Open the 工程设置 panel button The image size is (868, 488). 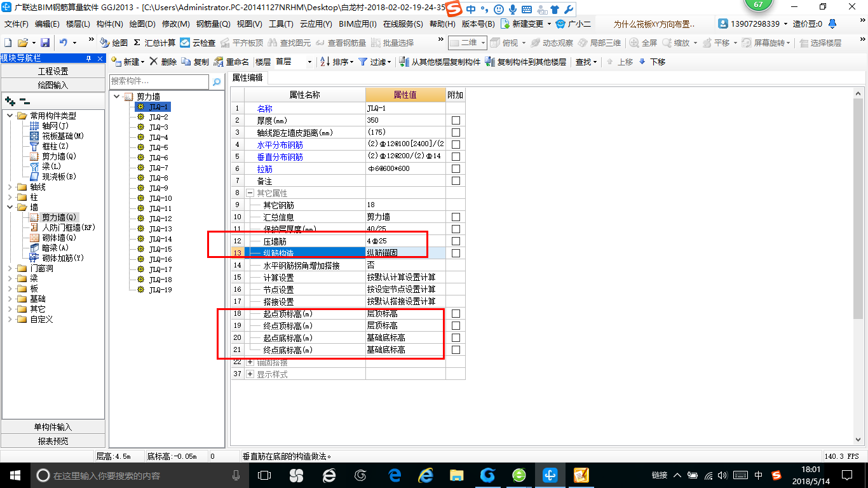53,71
